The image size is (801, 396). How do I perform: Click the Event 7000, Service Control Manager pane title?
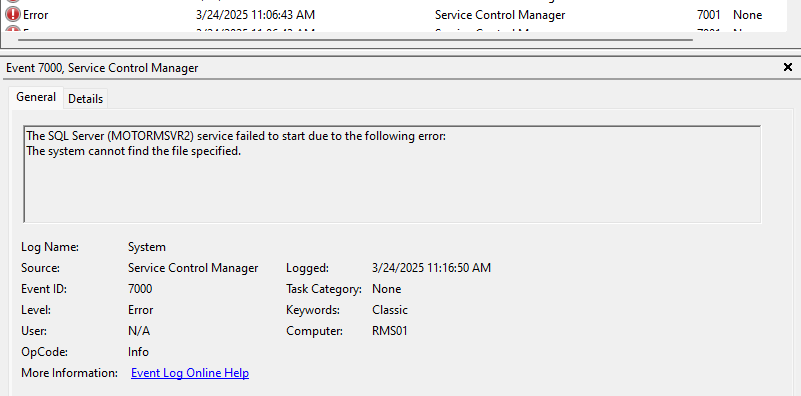point(102,68)
